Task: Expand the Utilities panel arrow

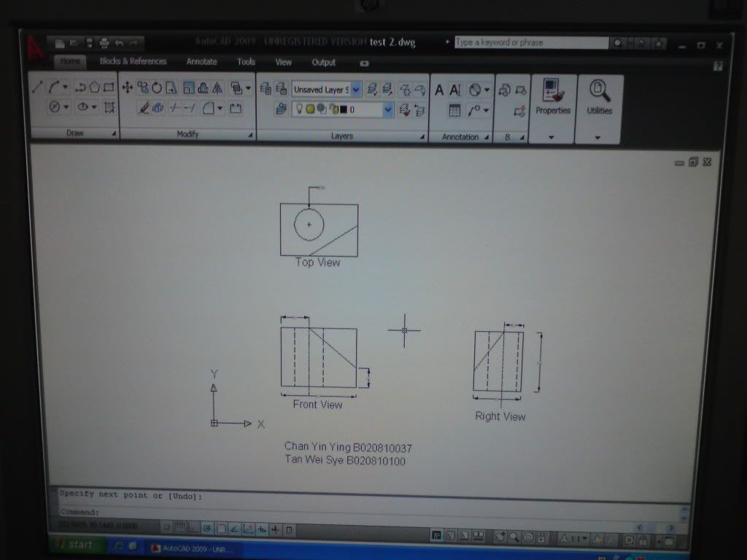Action: click(597, 138)
